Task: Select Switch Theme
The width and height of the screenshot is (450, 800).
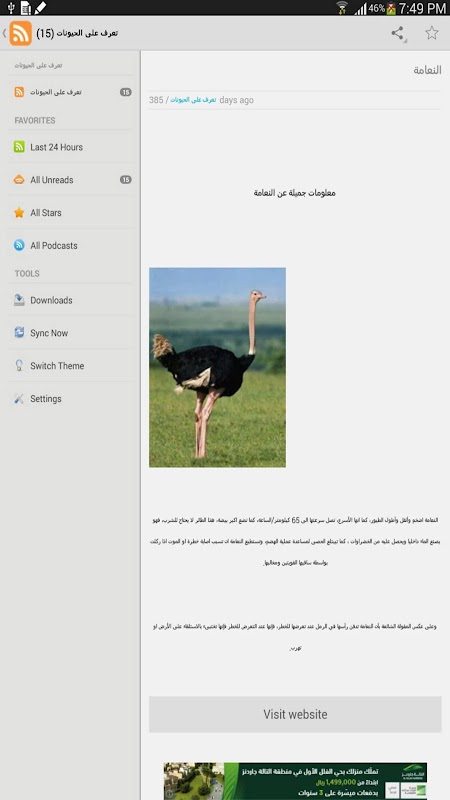Action: tap(71, 365)
